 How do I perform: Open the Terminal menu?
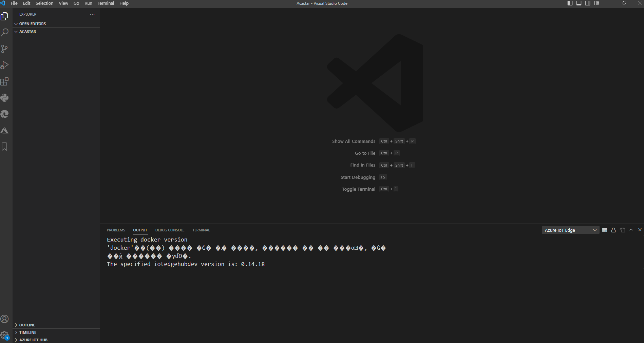pyautogui.click(x=106, y=3)
